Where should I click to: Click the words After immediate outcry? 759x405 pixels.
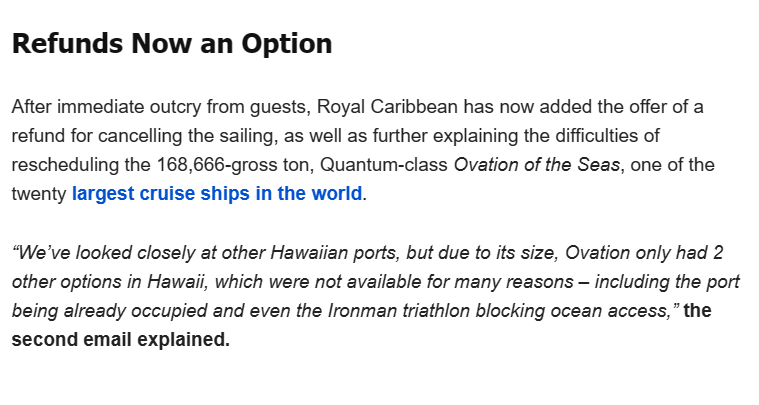(x=106, y=107)
